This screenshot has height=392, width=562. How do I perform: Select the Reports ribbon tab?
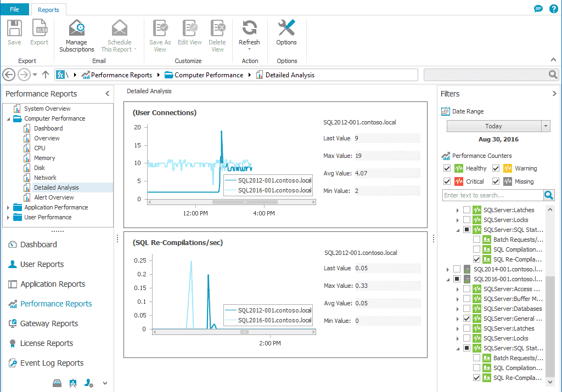pos(48,10)
